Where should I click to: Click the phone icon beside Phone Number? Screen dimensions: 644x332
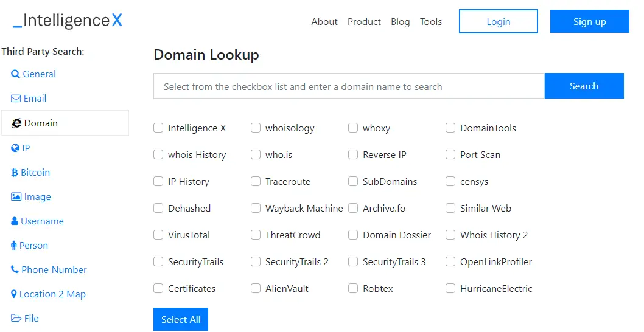click(15, 270)
